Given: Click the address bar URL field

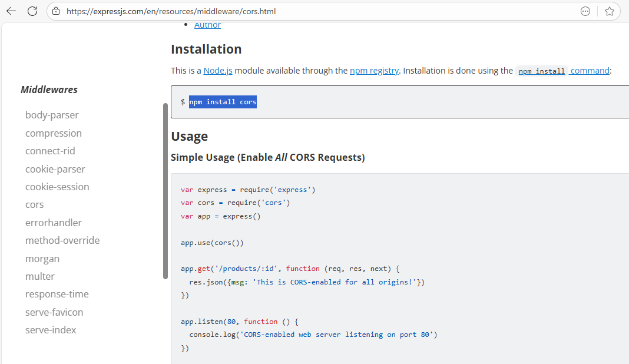Looking at the screenshot, I should click(x=294, y=11).
